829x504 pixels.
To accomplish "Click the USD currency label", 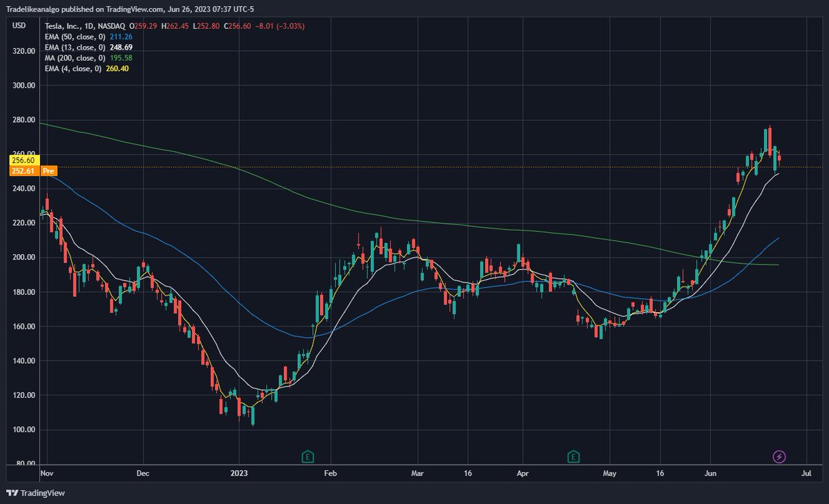I will point(19,26).
